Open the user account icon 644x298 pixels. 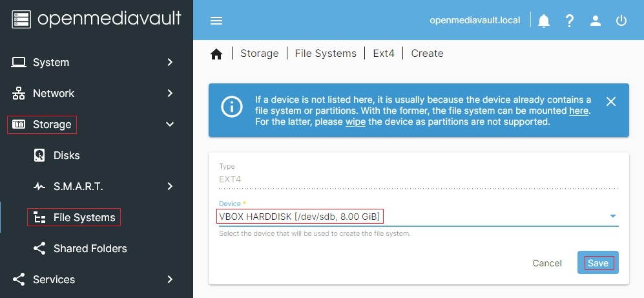click(596, 21)
